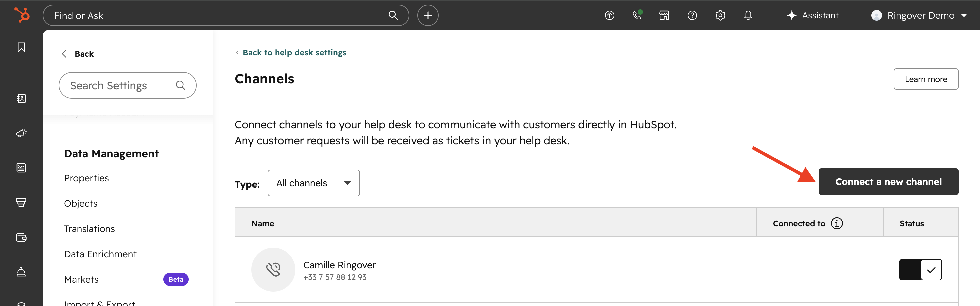Open the Properties settings page
This screenshot has height=306, width=980.
click(86, 178)
